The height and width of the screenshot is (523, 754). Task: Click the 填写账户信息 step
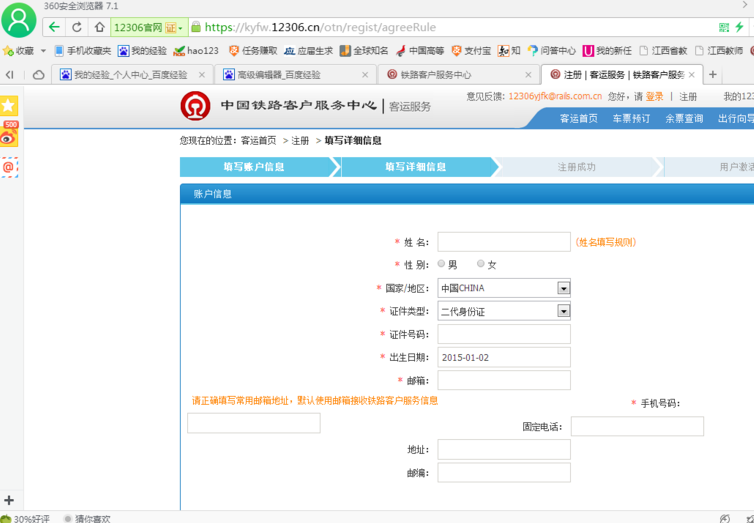(x=254, y=167)
